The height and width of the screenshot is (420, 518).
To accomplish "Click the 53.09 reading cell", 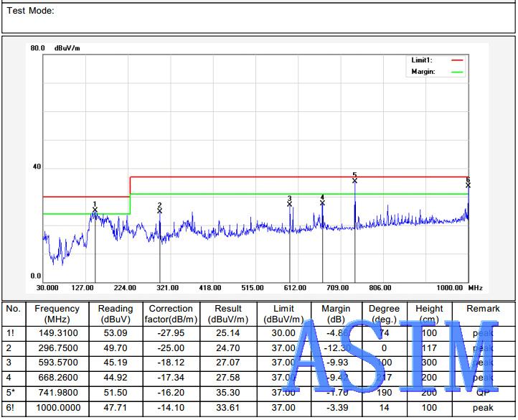I will click(116, 333).
